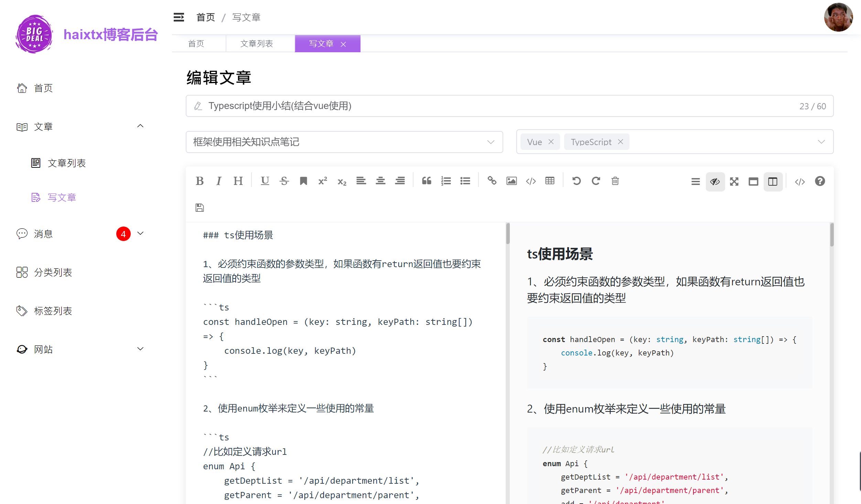Screen dimensions: 861x504
Task: Collapse the 文章 sidebar menu
Action: click(140, 126)
